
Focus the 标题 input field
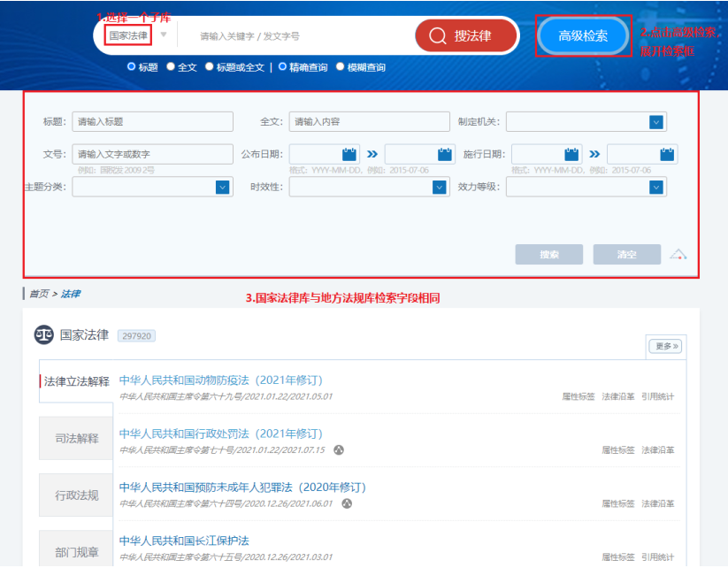point(152,122)
